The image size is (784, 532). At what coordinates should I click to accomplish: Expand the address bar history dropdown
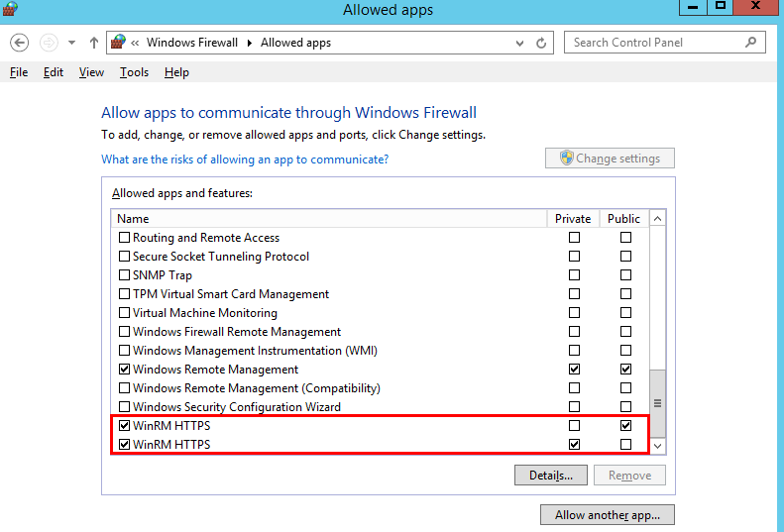(519, 43)
